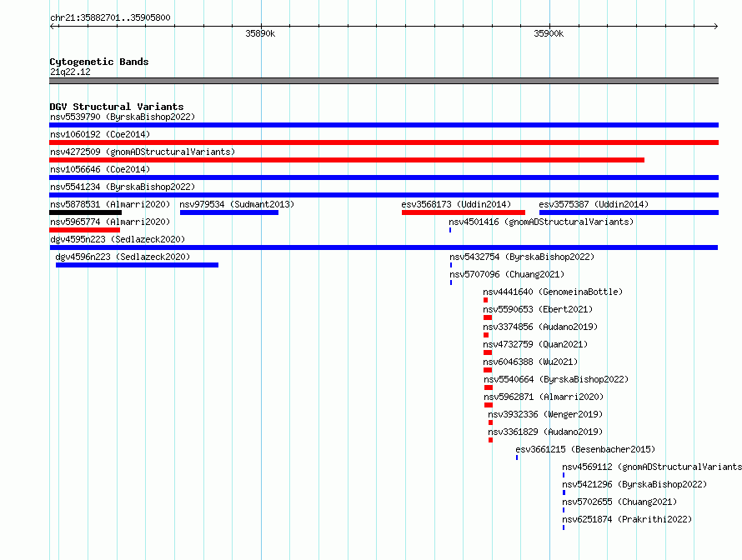Click esv3575387 (Uddin2014) label
The width and height of the screenshot is (742, 560).
[x=594, y=204]
